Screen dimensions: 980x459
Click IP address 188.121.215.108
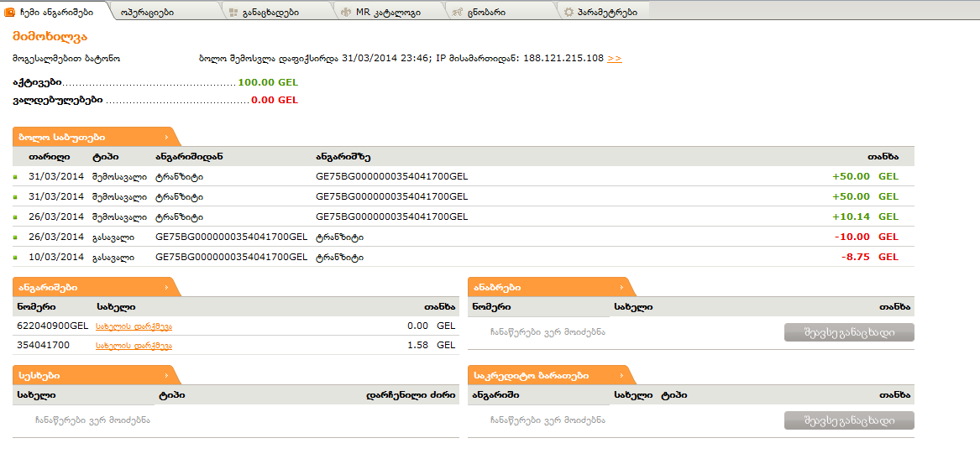[563, 58]
